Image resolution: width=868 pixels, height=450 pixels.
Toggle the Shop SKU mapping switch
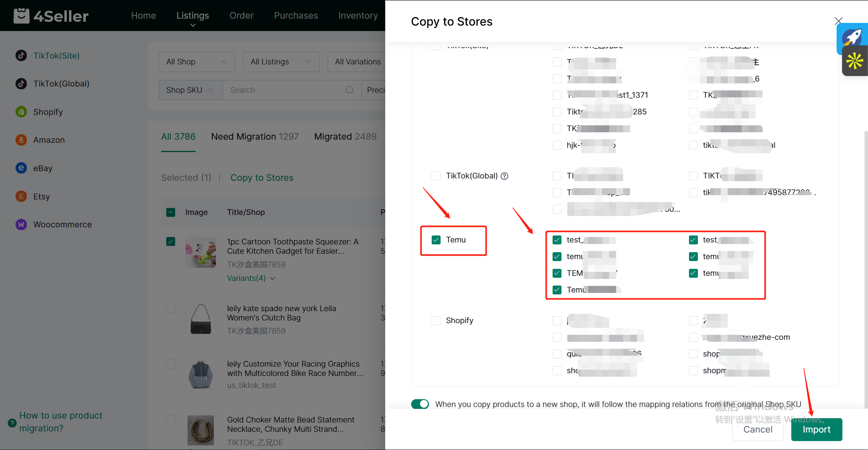[420, 404]
